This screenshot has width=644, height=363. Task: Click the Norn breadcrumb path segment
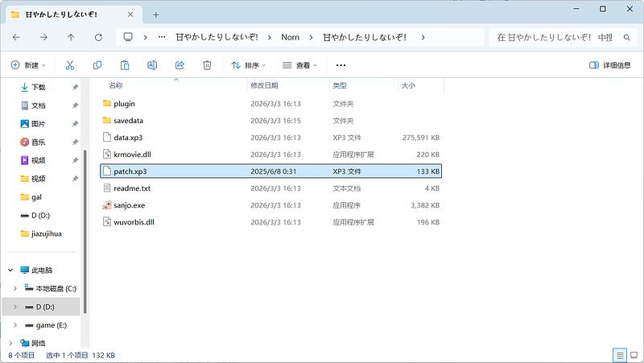coord(290,37)
